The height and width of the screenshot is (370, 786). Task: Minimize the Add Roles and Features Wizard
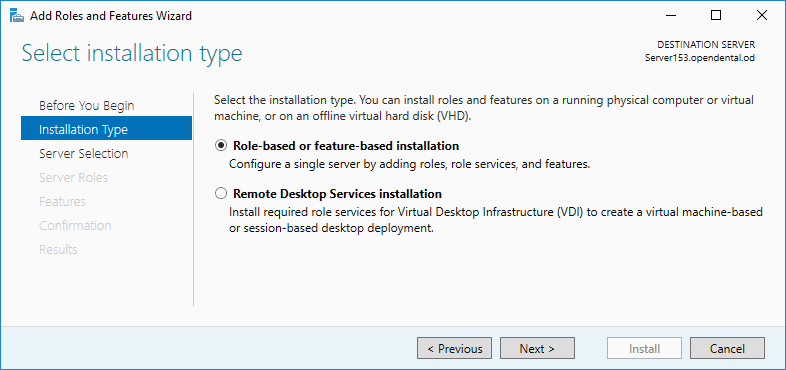pyautogui.click(x=671, y=16)
